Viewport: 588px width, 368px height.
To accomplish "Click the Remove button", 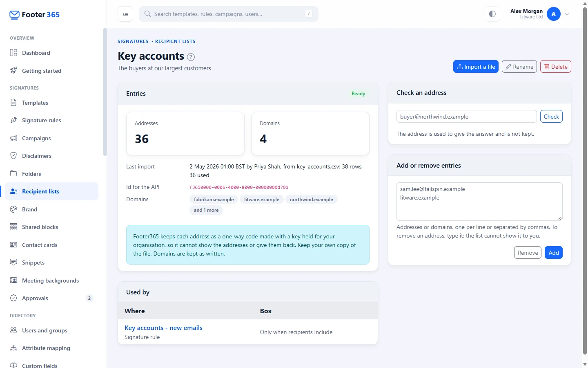I will 528,253.
